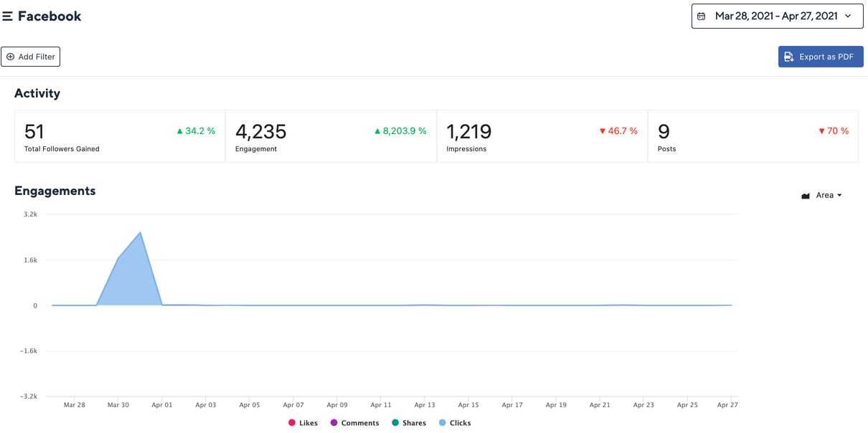The width and height of the screenshot is (868, 433).
Task: Open the navigation menu via hamburger icon
Action: pyautogui.click(x=8, y=15)
